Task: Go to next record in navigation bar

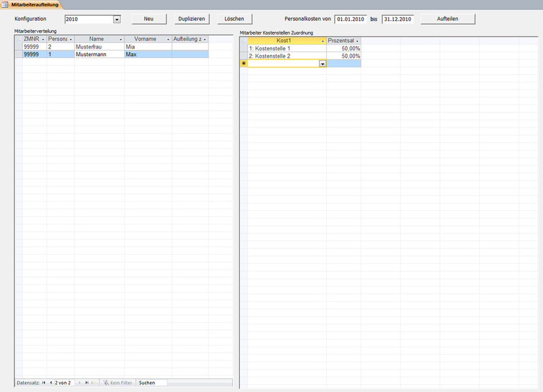Action: [80, 383]
